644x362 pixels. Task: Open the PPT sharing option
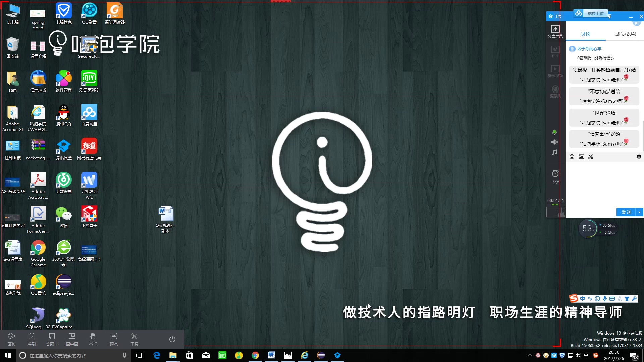tap(555, 52)
